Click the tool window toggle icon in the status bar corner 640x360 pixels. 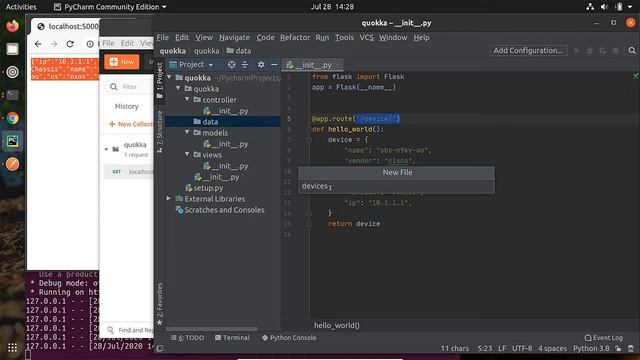[160, 348]
